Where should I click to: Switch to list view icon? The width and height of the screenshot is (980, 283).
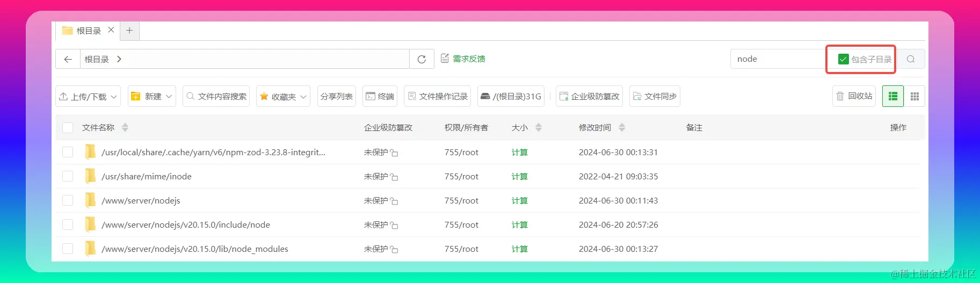coord(893,96)
